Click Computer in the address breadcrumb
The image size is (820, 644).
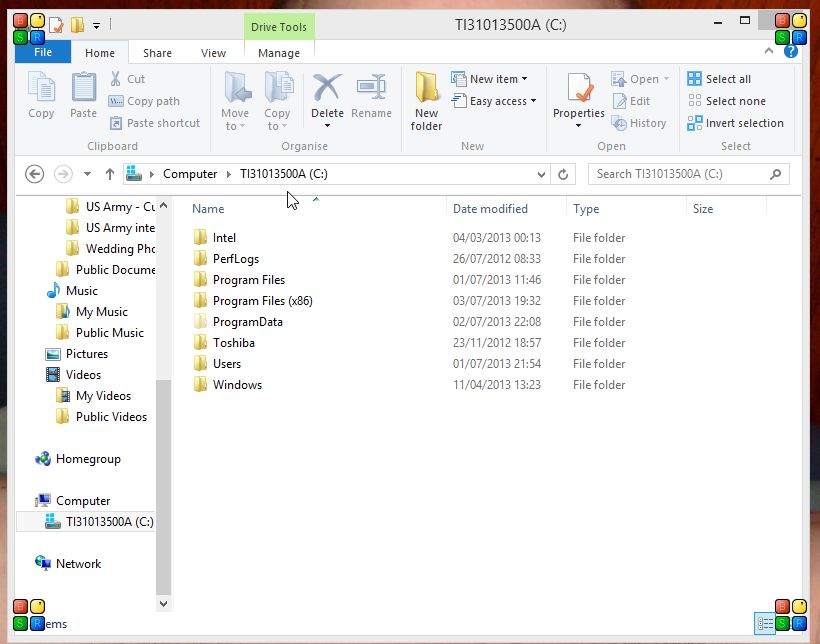(x=190, y=174)
